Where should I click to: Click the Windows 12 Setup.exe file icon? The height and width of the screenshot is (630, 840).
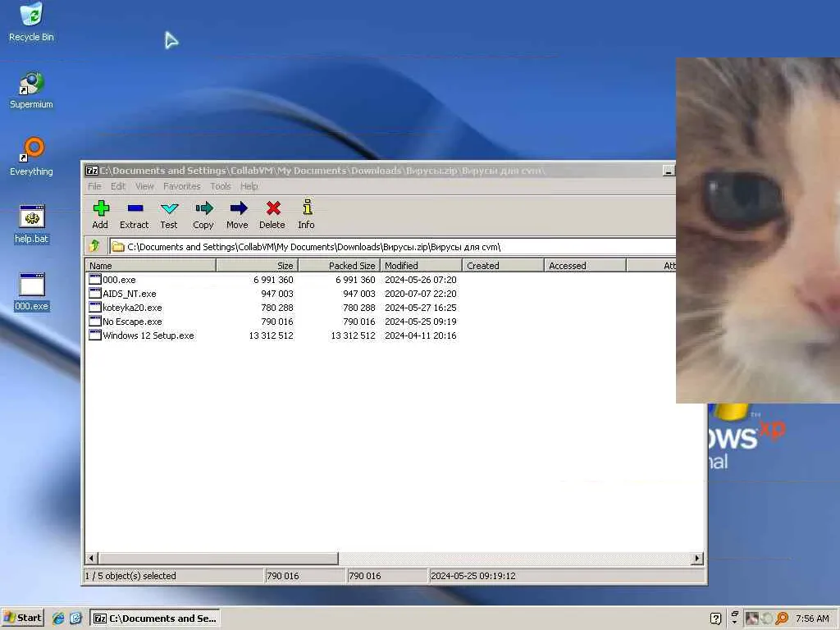[x=95, y=335]
